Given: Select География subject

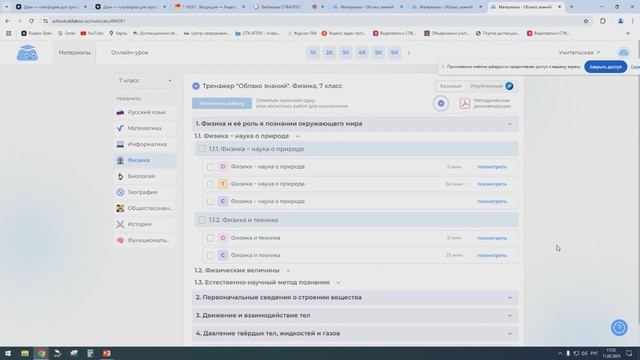Looking at the screenshot, I should click(145, 192).
